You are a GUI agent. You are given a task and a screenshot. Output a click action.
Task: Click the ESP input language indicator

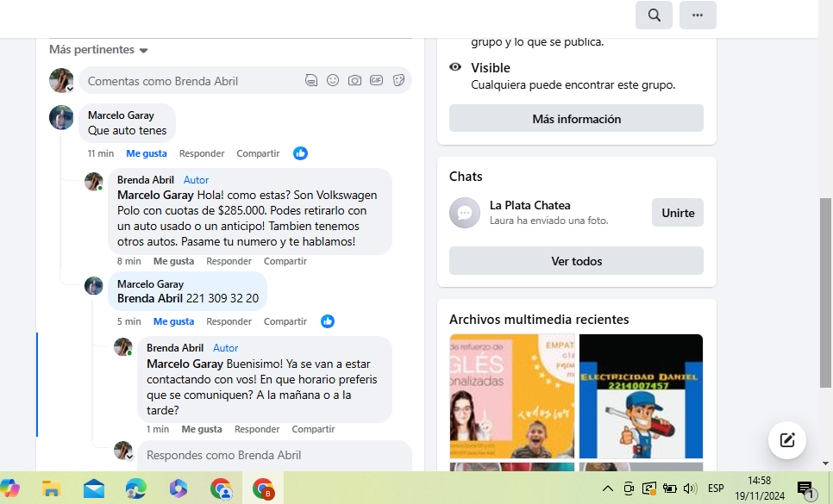click(x=716, y=488)
